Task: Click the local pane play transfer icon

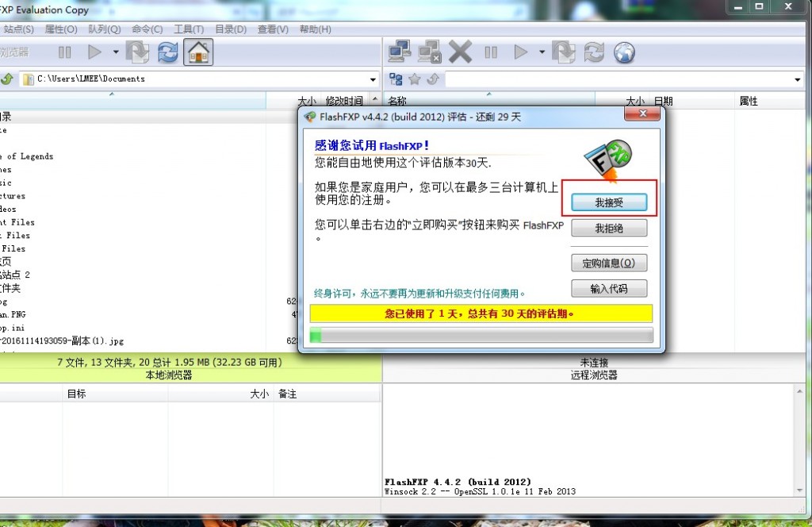Action: pos(94,52)
